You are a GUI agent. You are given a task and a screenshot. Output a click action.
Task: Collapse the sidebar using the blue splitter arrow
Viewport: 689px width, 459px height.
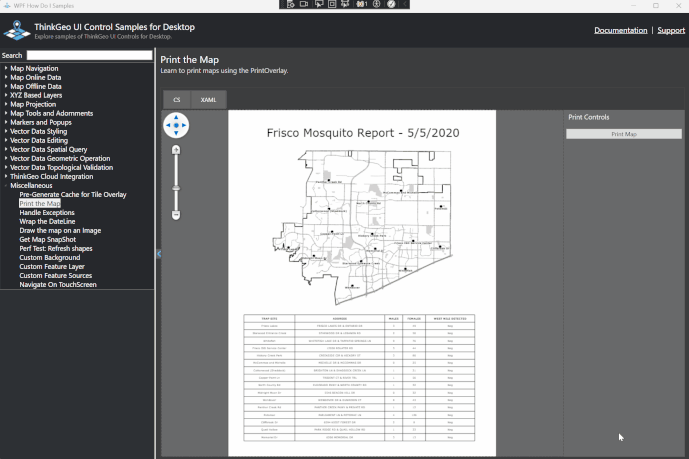pos(159,253)
